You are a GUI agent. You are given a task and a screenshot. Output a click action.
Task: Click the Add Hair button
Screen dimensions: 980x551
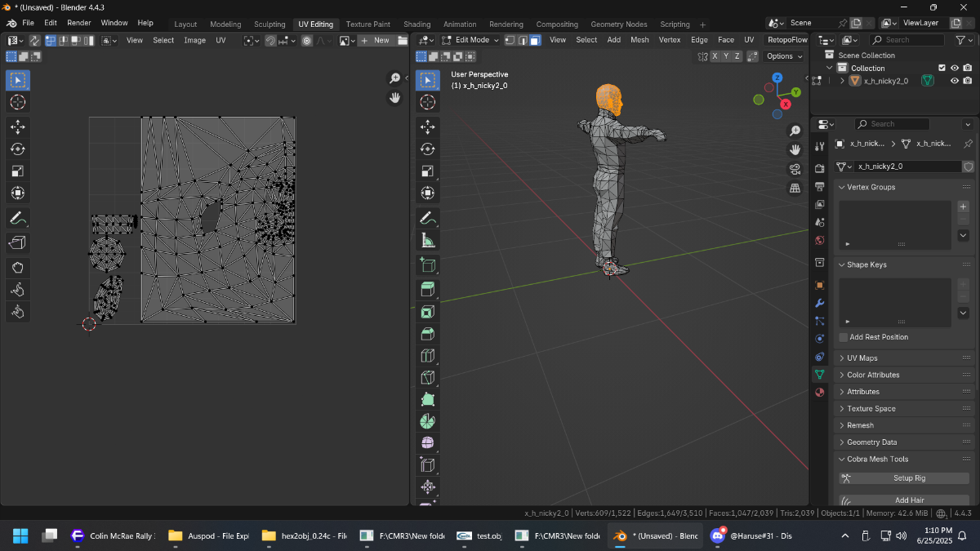[x=904, y=500]
